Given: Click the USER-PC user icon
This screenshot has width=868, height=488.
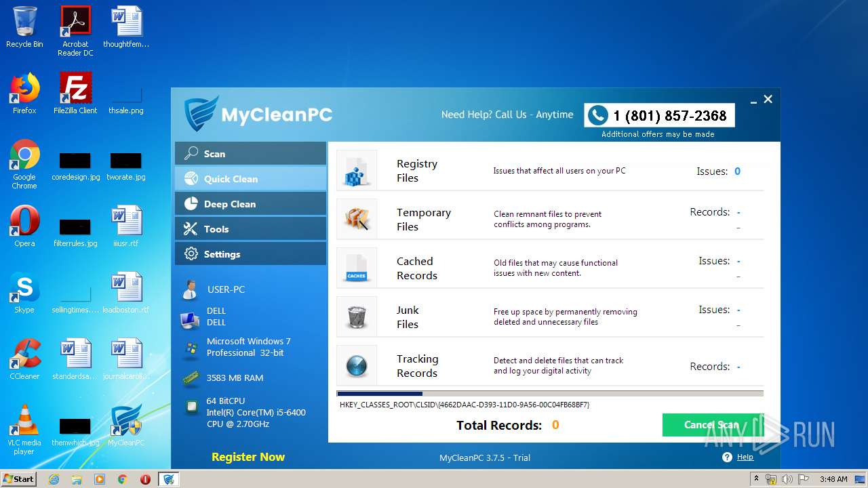Looking at the screenshot, I should tap(190, 289).
